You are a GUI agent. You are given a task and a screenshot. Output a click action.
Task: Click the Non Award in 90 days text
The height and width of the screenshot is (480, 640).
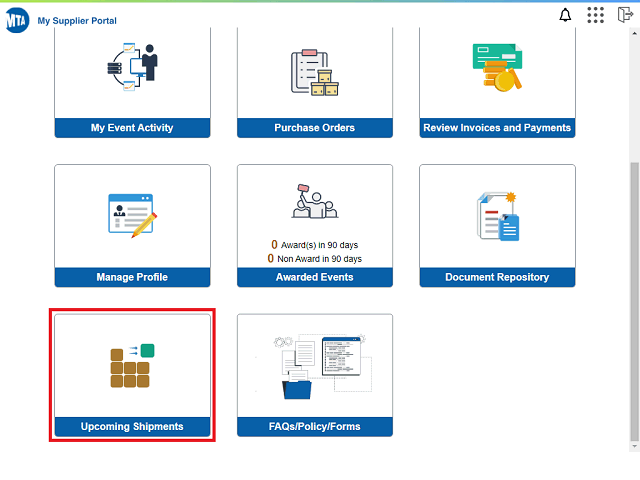click(x=315, y=259)
